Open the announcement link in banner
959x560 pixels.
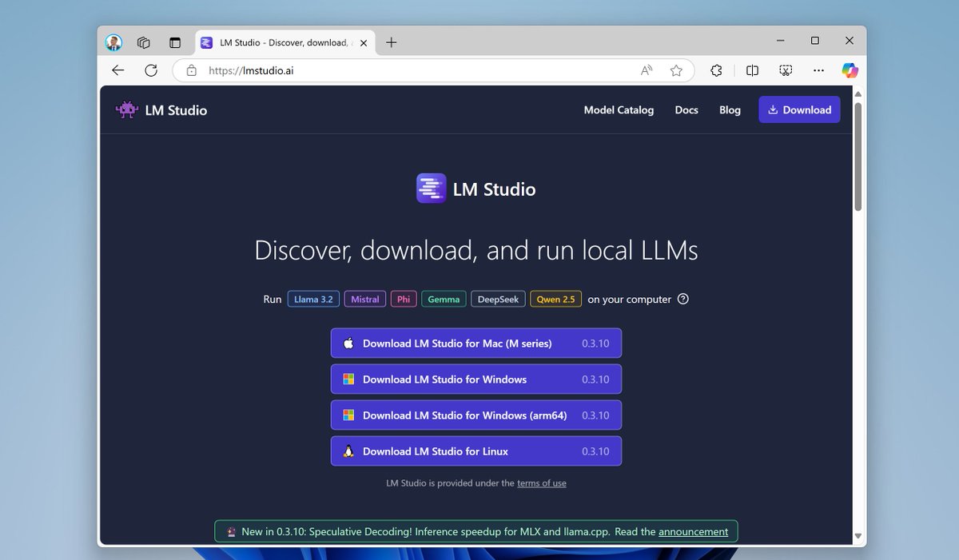click(694, 531)
